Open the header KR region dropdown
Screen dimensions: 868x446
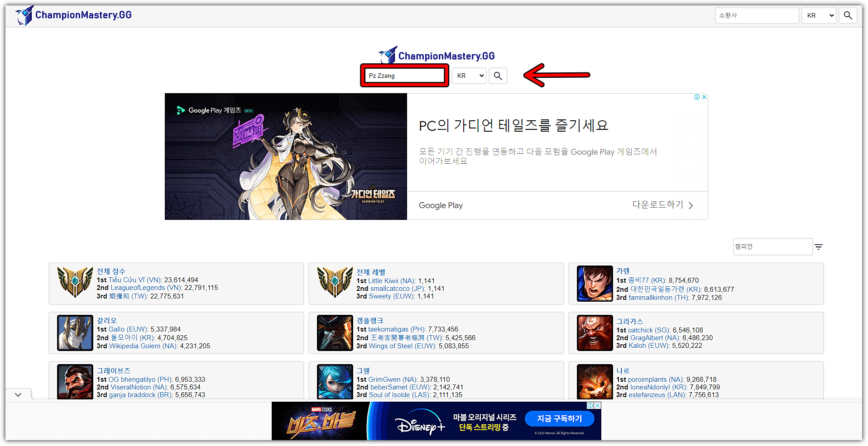[x=820, y=15]
